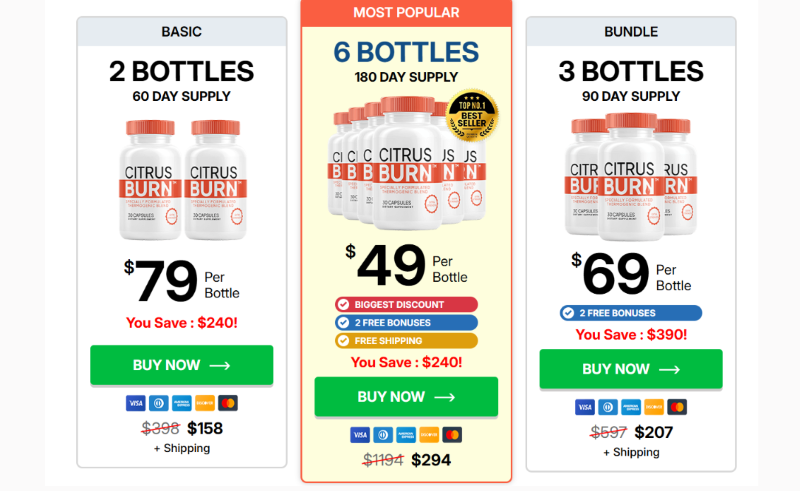
Task: Select the Most Popular header banner
Action: [x=406, y=13]
